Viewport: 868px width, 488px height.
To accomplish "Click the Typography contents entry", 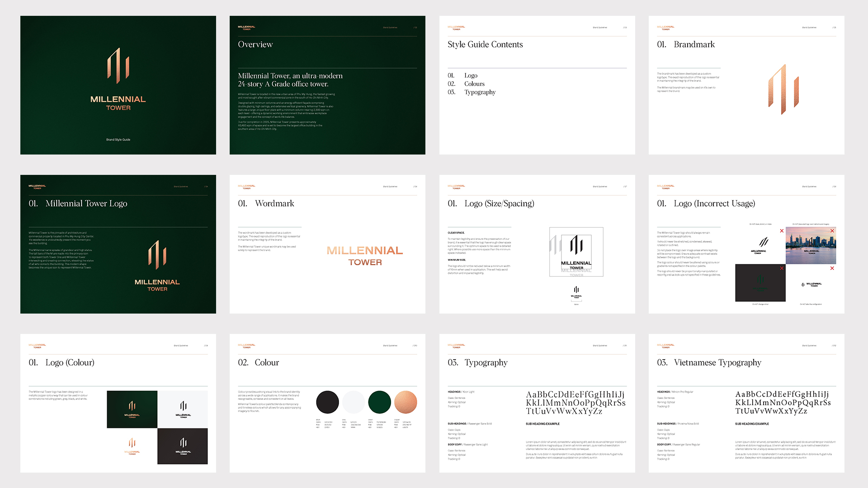I will (x=479, y=92).
